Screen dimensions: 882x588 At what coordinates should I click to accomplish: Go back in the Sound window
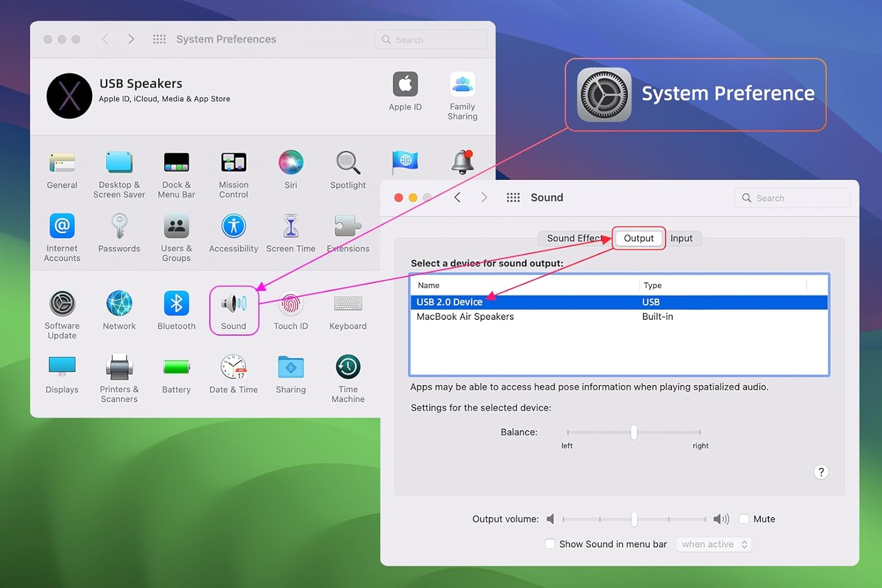click(x=457, y=198)
